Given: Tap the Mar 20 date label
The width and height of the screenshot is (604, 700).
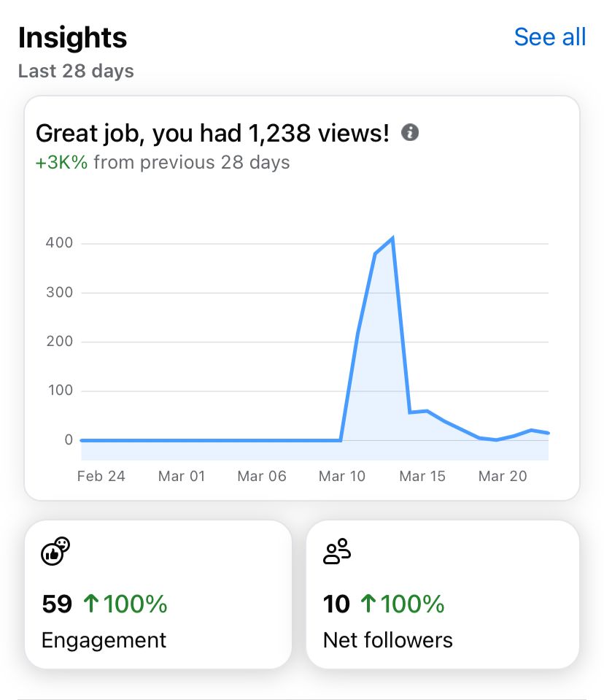Looking at the screenshot, I should (x=503, y=476).
